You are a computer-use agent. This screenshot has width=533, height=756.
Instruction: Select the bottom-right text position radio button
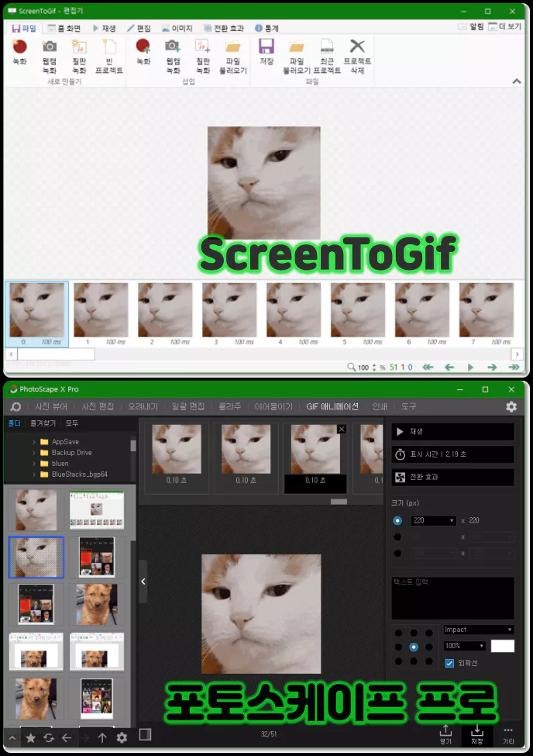[x=428, y=661]
